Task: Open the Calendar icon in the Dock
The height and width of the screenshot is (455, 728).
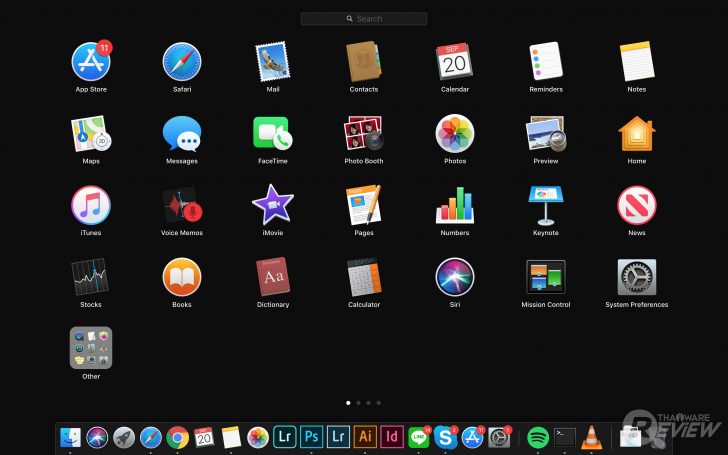Action: [204, 437]
